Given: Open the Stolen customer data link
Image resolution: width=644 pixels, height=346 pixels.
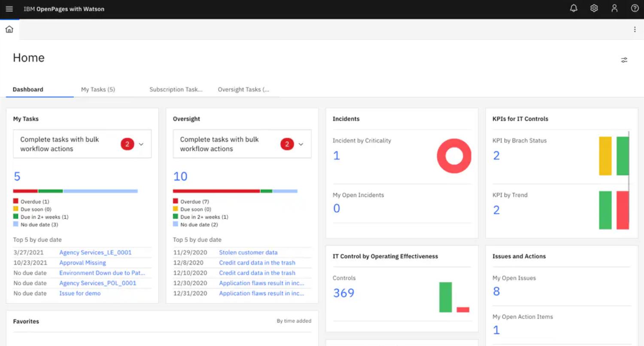Looking at the screenshot, I should point(248,252).
